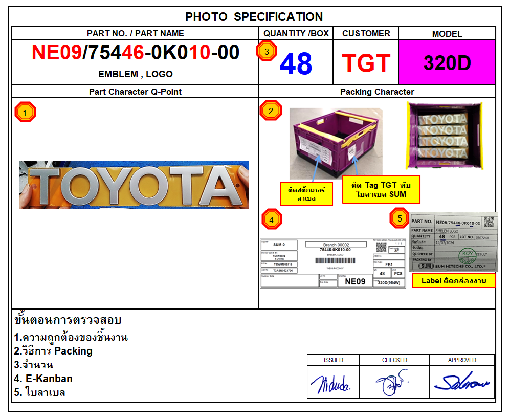This screenshot has width=510, height=420.
Task: Select the date 15/07/2024 on the label
Action: click(x=445, y=242)
